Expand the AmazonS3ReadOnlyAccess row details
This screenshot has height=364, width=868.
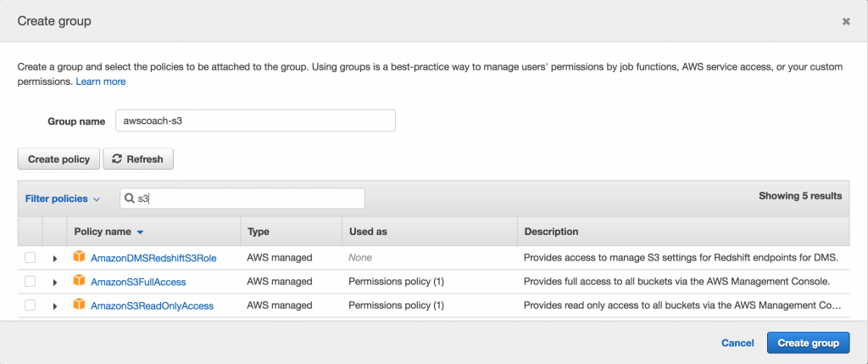click(x=55, y=305)
